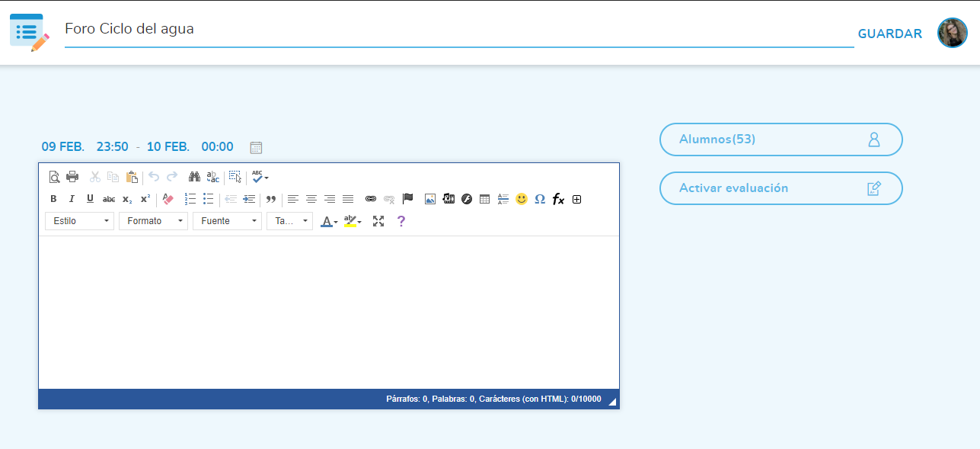The width and height of the screenshot is (980, 449).
Task: Toggle italic text style
Action: click(x=72, y=199)
